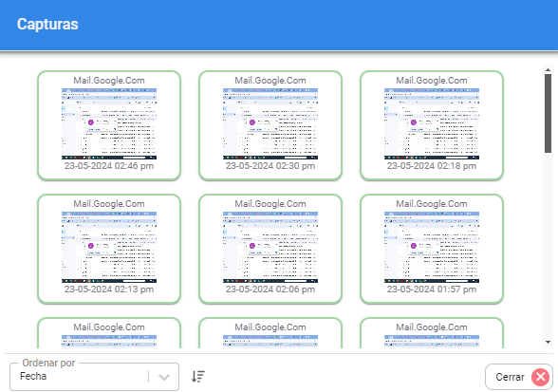Open capture thumbnail from 02:13 pm
This screenshot has height=392, width=558.
109,247
